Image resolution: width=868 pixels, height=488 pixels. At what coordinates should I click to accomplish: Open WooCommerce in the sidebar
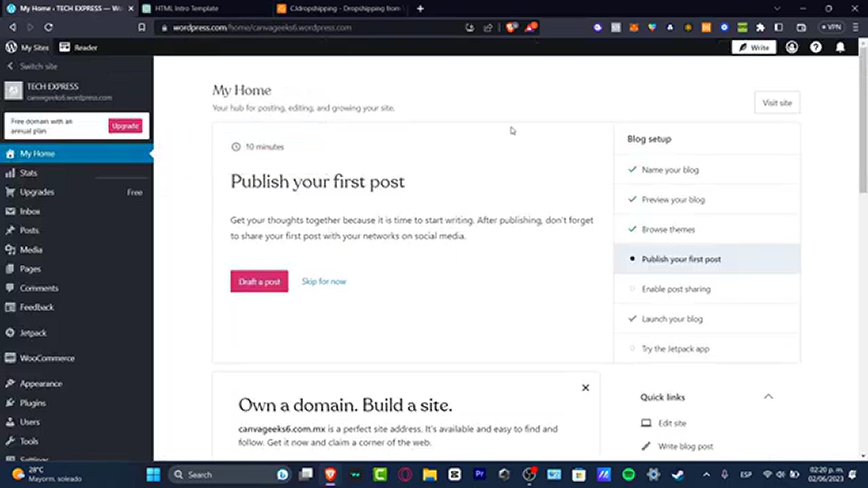(47, 358)
